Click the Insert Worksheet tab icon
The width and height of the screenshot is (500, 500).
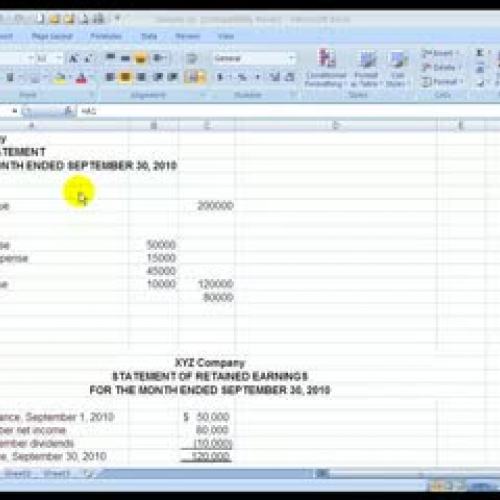pyautogui.click(x=89, y=474)
